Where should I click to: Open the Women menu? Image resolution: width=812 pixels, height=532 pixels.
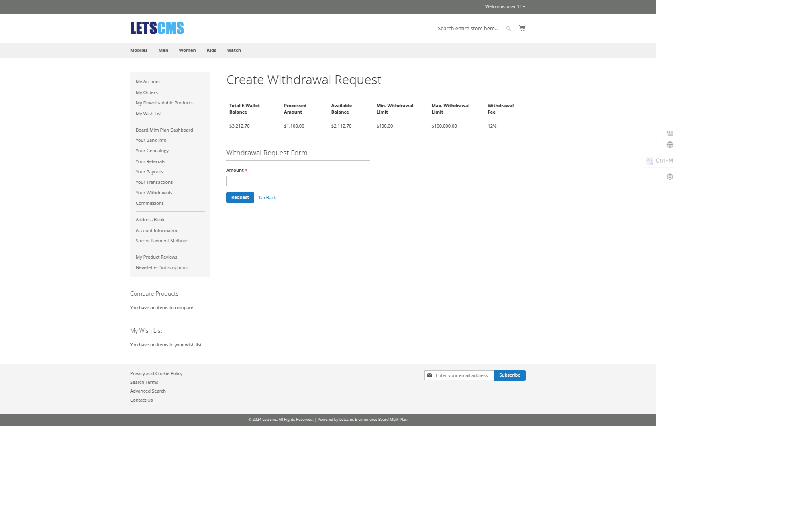pos(187,50)
